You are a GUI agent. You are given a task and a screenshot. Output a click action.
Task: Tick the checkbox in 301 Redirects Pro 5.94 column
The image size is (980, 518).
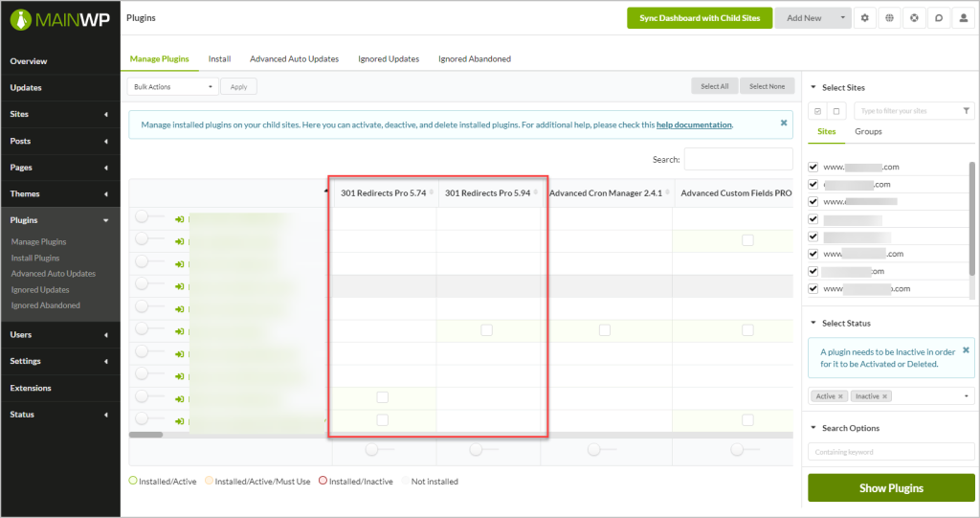tap(486, 329)
